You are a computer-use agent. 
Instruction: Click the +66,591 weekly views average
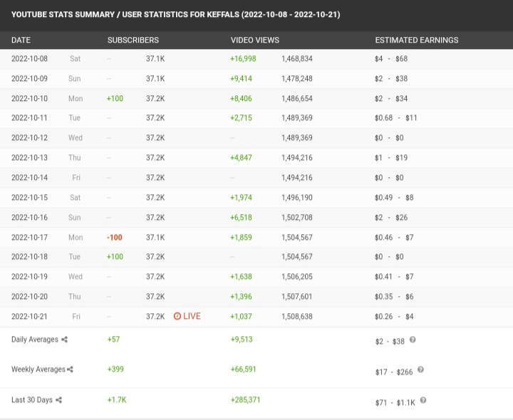(x=244, y=369)
